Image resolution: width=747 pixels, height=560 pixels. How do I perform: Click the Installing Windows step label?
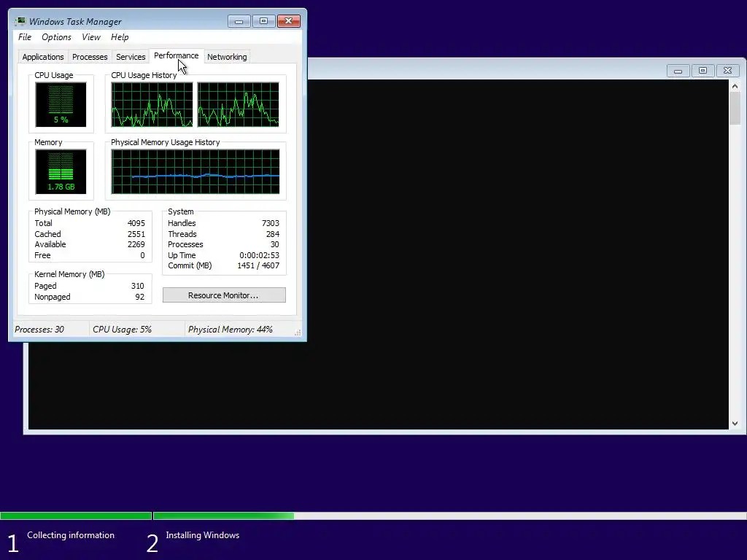point(203,535)
